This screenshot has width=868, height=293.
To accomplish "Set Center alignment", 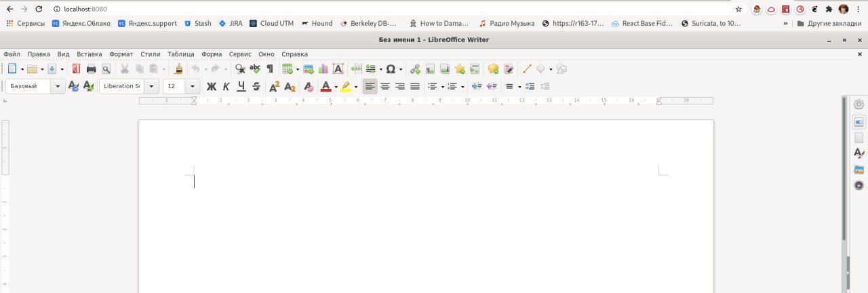I will click(x=385, y=86).
